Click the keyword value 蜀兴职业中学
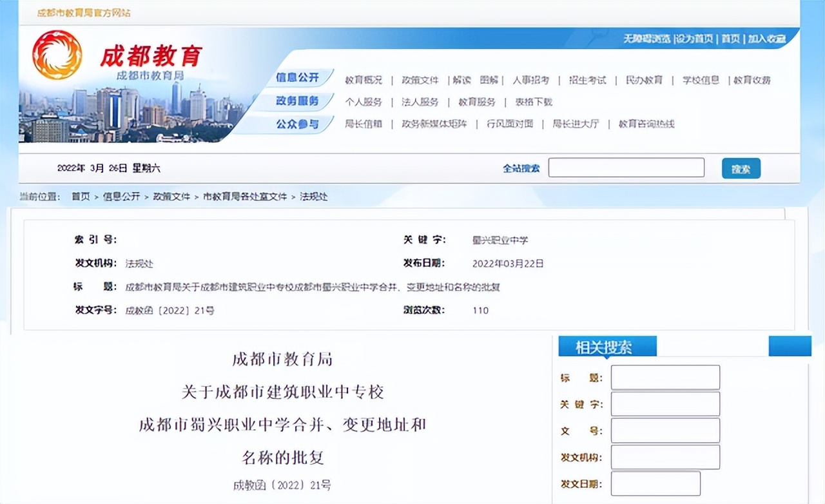 pos(500,240)
